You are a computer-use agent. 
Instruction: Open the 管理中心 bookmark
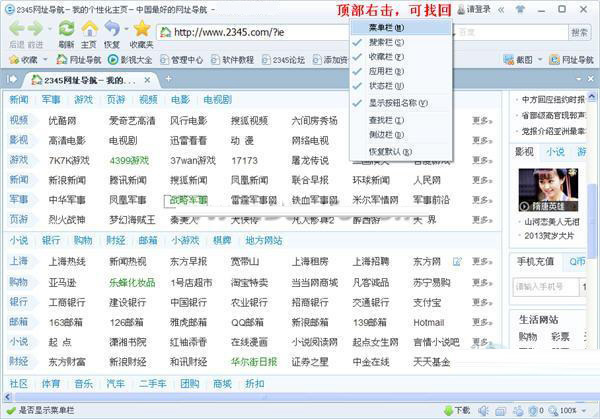click(181, 60)
